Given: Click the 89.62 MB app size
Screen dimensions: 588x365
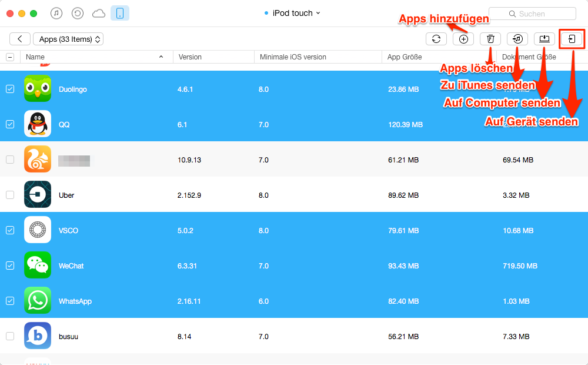Looking at the screenshot, I should click(403, 195).
